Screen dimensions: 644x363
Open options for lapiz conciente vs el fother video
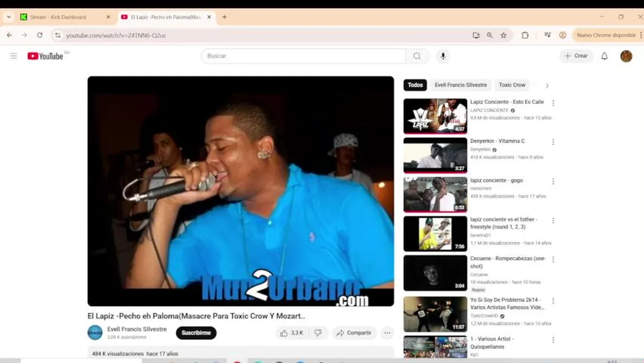coord(553,220)
